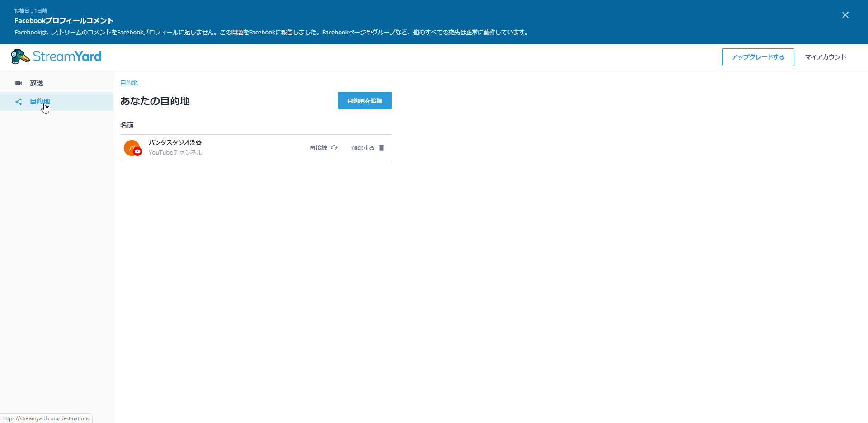The height and width of the screenshot is (423, 868).
Task: Click the Facebookプロフィールコメント banner title
Action: pos(64,21)
